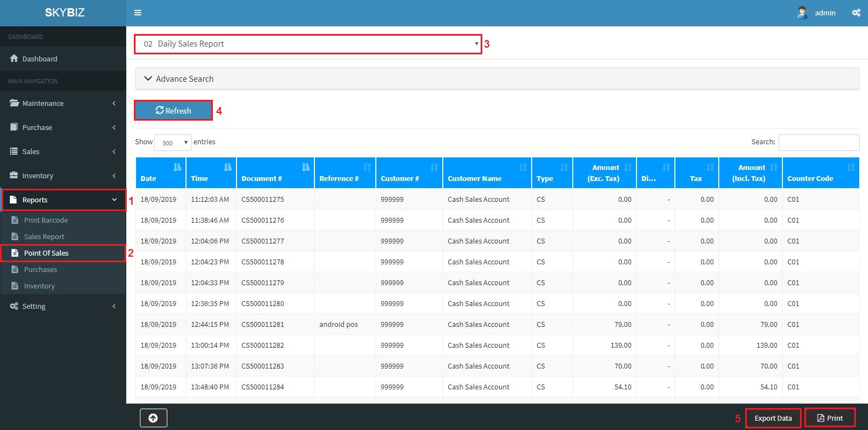Click the admin user avatar icon
This screenshot has width=868, height=430.
(x=802, y=13)
